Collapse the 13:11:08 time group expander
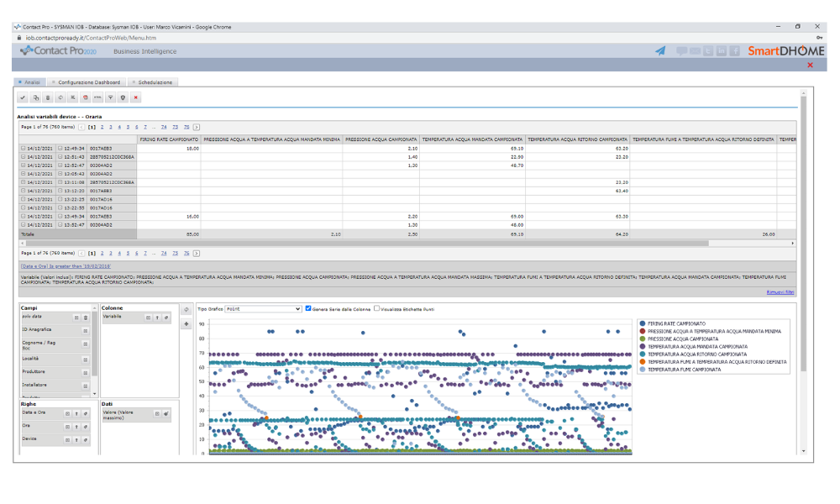This screenshot has width=840, height=504. pos(60,182)
